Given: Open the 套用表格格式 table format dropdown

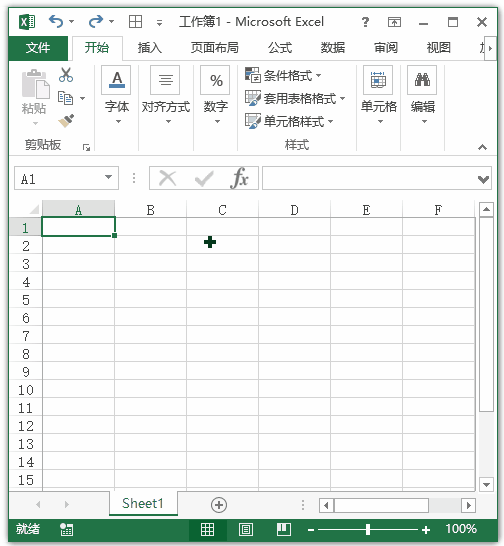Looking at the screenshot, I should (x=295, y=99).
